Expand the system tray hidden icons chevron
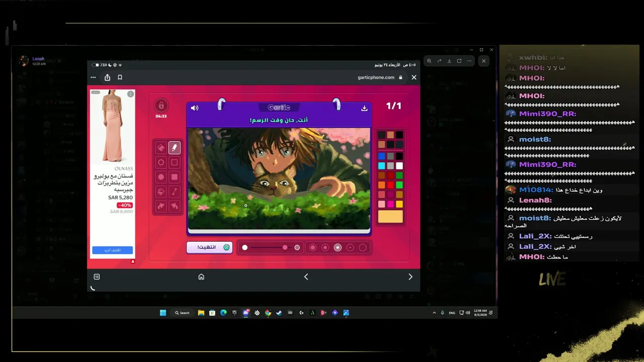644x362 pixels. [434, 313]
